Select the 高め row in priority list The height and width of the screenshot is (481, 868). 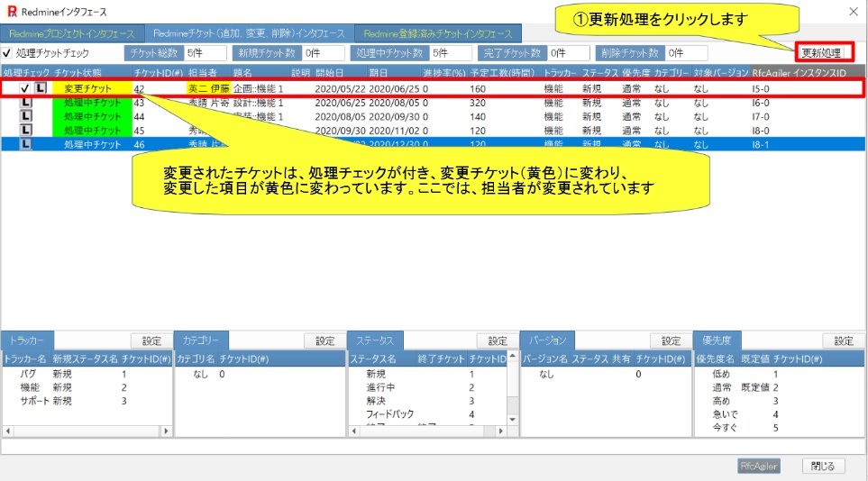coord(779,400)
